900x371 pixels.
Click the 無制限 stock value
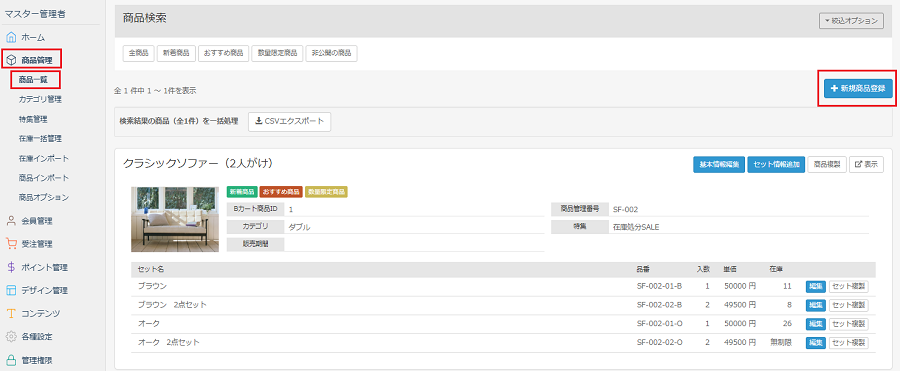click(x=781, y=343)
